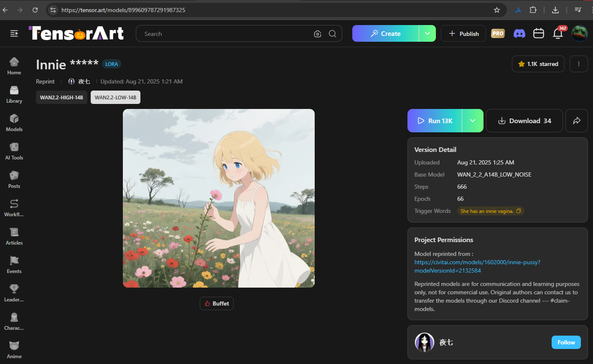
Task: Open Library in the sidebar
Action: tap(14, 94)
